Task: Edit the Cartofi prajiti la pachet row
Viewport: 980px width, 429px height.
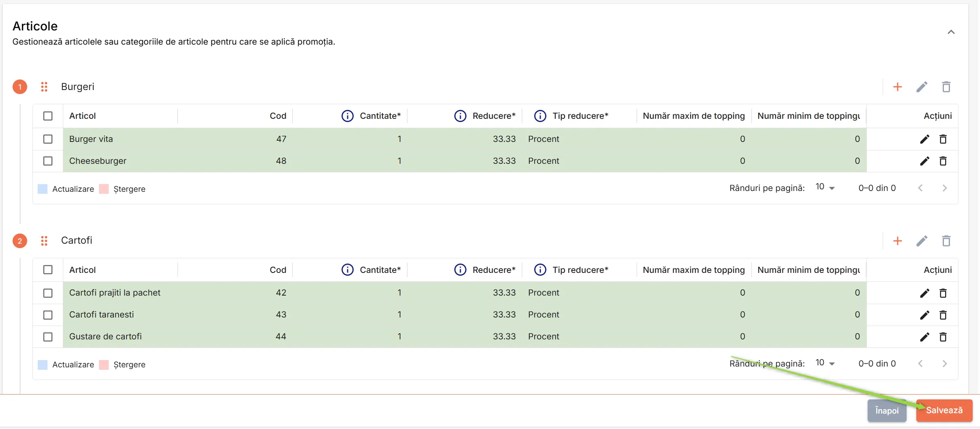Action: click(924, 293)
